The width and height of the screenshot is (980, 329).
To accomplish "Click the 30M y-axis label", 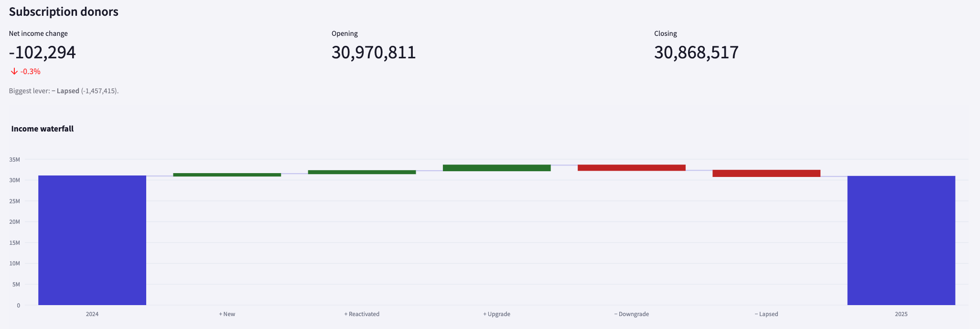I will [x=15, y=180].
